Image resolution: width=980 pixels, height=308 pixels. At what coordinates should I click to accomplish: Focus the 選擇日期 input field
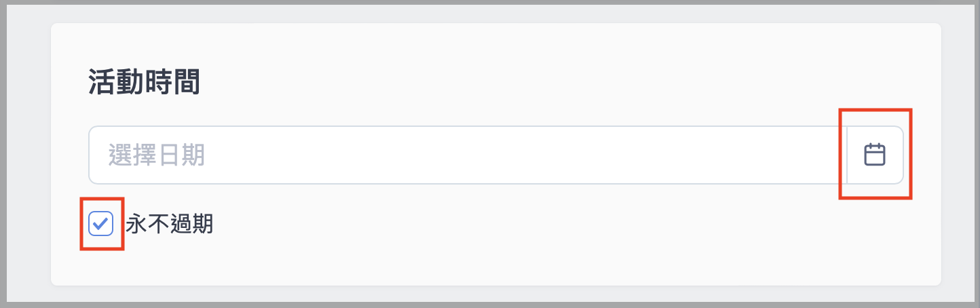click(x=468, y=155)
